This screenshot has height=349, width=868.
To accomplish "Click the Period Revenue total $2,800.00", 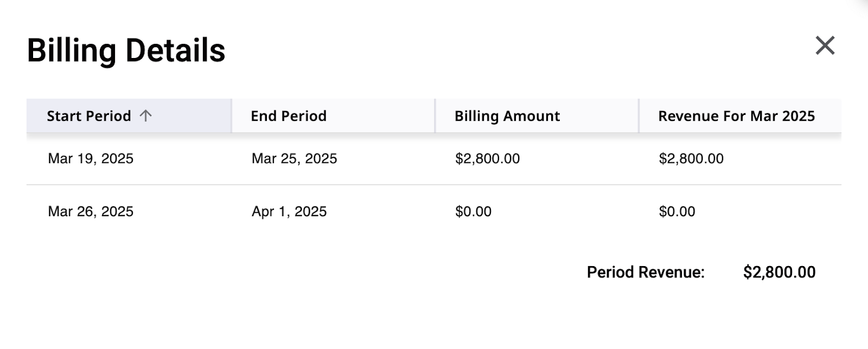I will (779, 272).
